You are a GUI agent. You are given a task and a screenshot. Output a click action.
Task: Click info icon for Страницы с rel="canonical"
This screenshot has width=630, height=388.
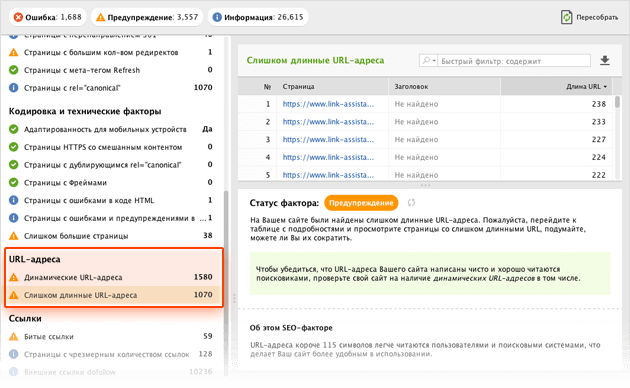(x=14, y=88)
